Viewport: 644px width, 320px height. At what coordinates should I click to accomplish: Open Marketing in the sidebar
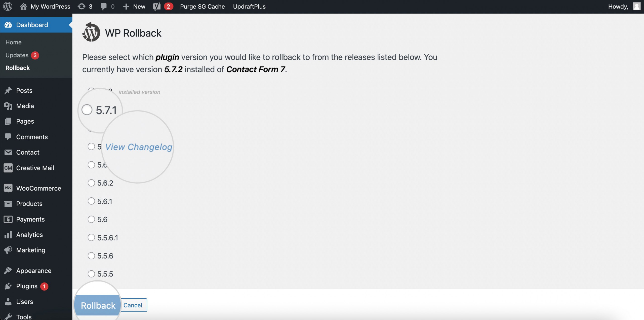(31, 250)
